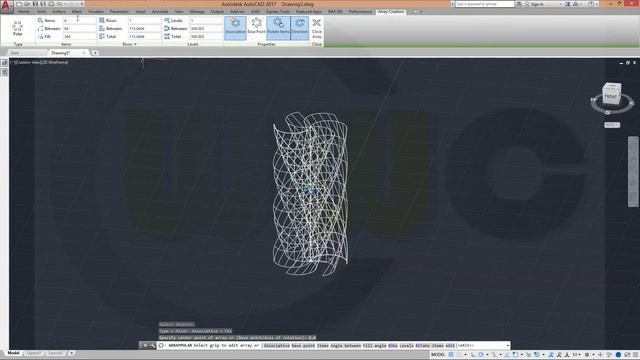
Task: Open the Manage ribbon tab
Action: click(197, 12)
